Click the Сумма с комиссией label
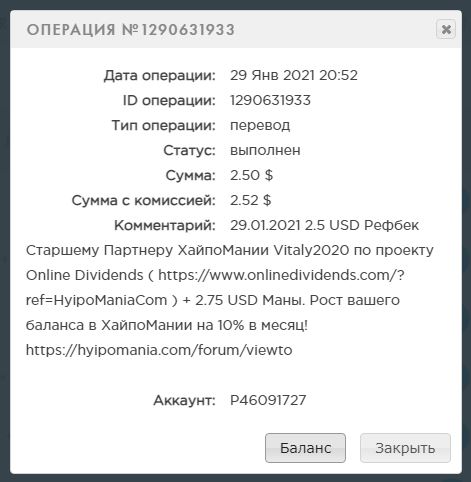This screenshot has height=482, width=471. [144, 200]
